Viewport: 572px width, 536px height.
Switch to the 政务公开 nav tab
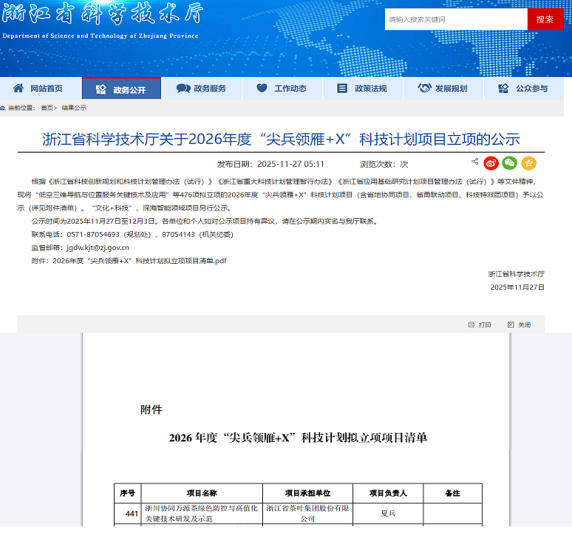tap(121, 88)
